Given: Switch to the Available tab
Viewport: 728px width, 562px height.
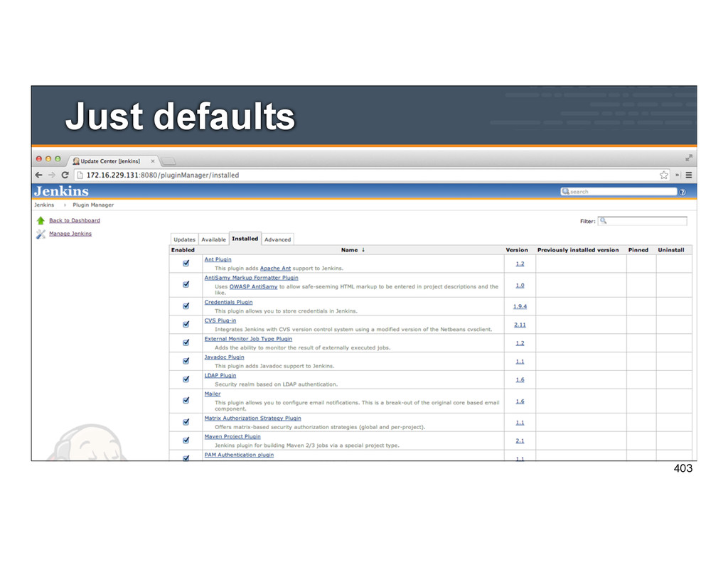Looking at the screenshot, I should tap(213, 239).
